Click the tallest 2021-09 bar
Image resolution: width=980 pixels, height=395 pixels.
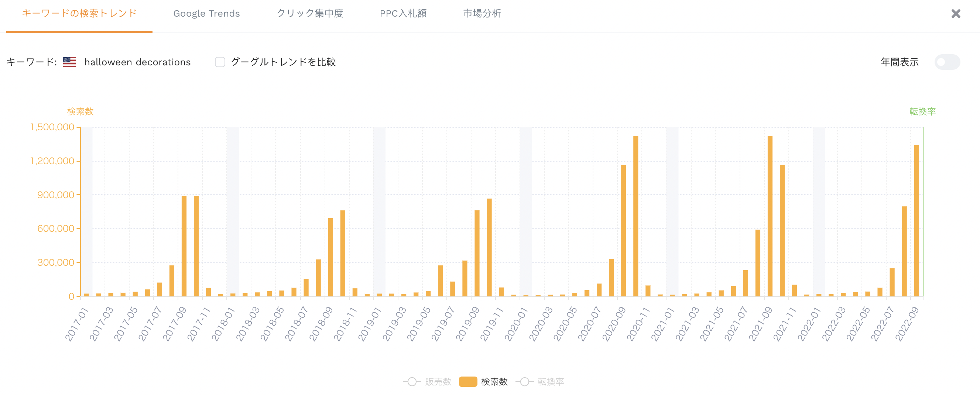point(770,216)
